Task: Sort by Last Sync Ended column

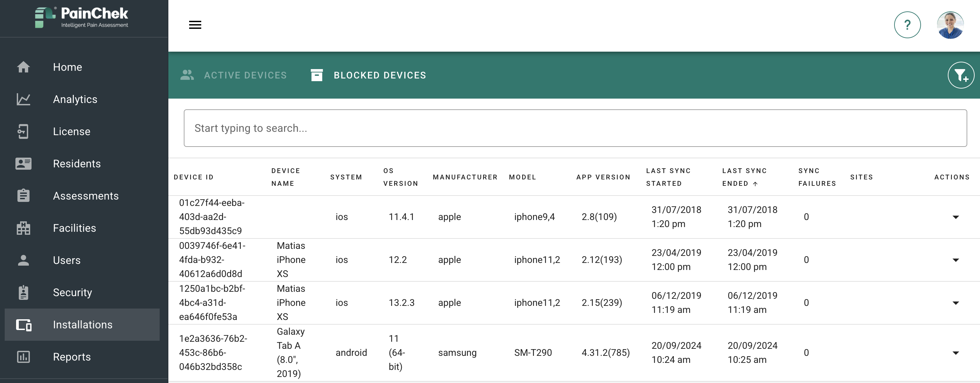Action: pos(745,177)
